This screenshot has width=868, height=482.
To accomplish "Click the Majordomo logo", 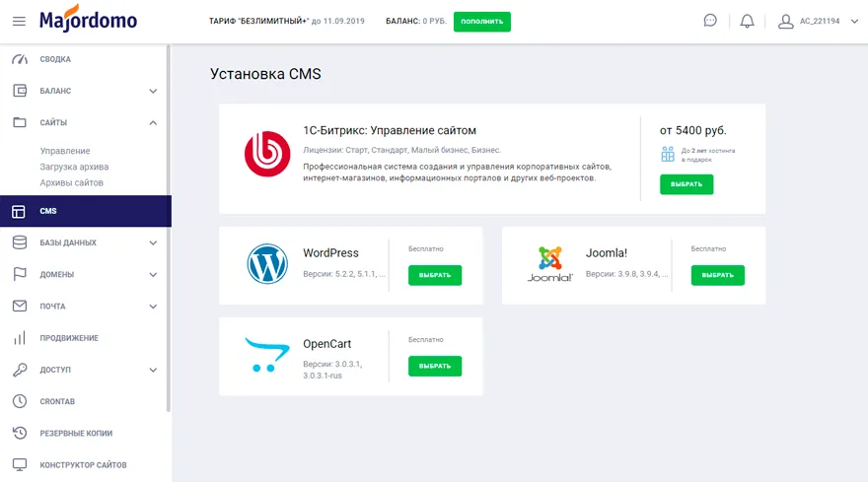I will pos(88,19).
